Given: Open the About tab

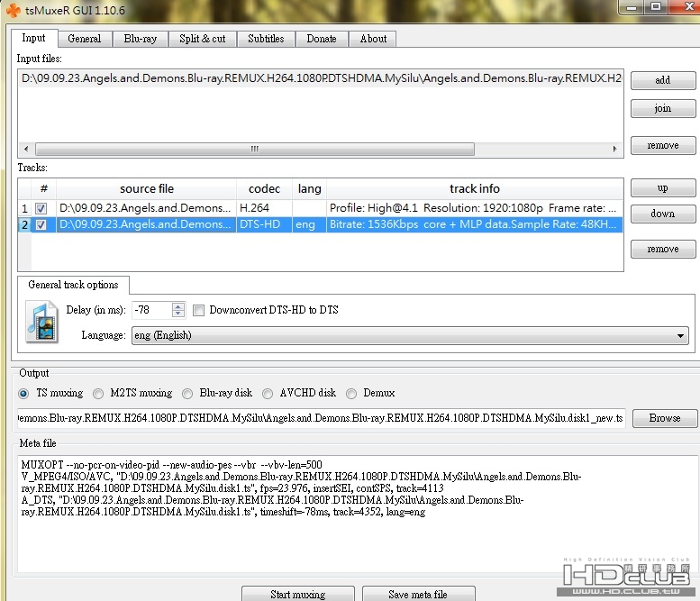Looking at the screenshot, I should pyautogui.click(x=373, y=39).
